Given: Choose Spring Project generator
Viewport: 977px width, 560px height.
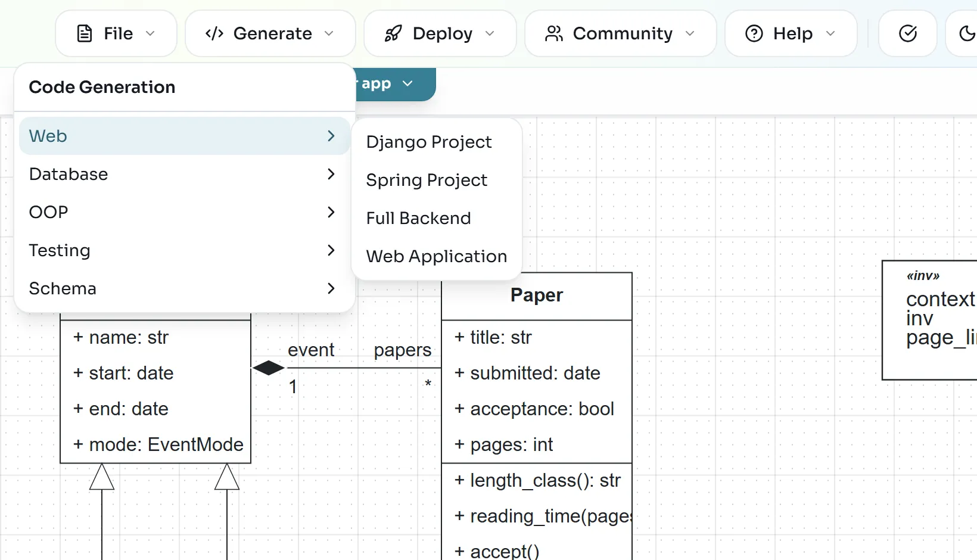Looking at the screenshot, I should (437, 180).
